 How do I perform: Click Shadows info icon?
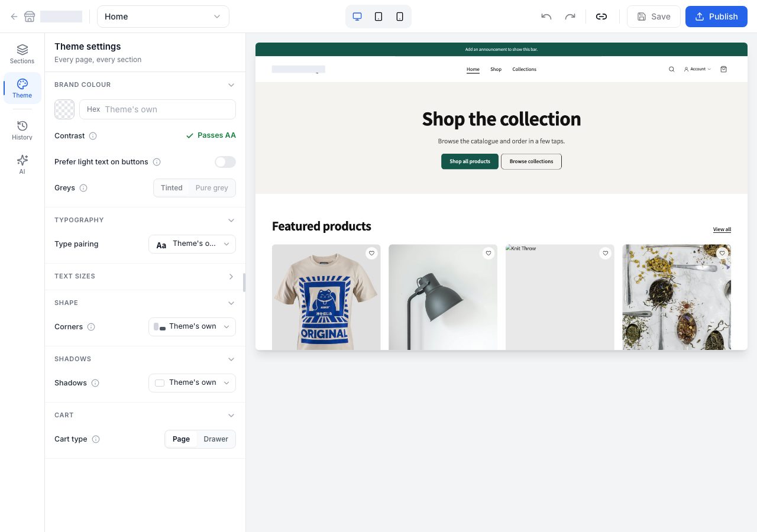[95, 383]
